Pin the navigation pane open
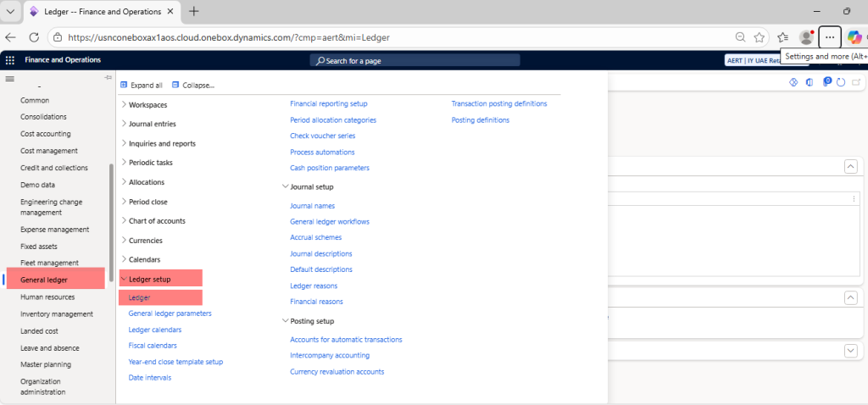Screen dimensions: 868x405 point(108,78)
